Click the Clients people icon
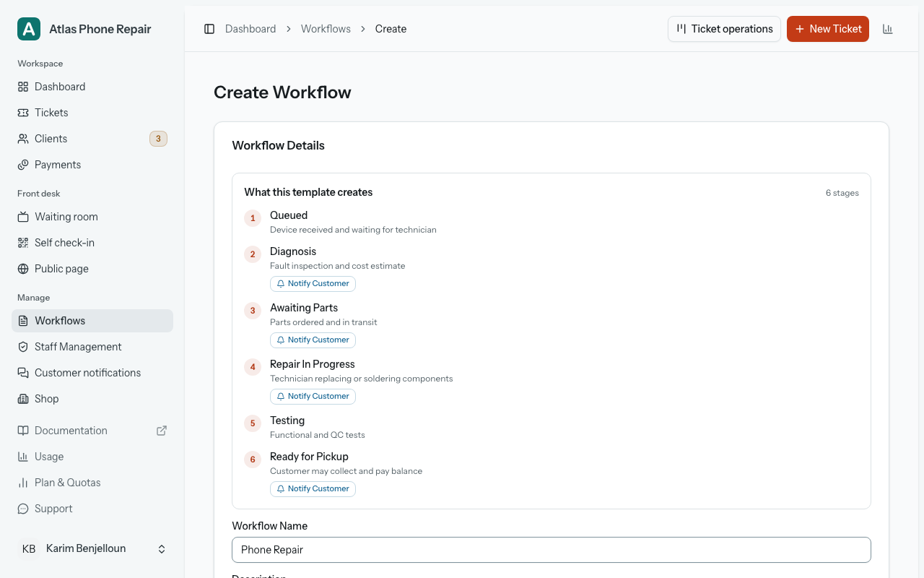The image size is (924, 578). click(23, 139)
